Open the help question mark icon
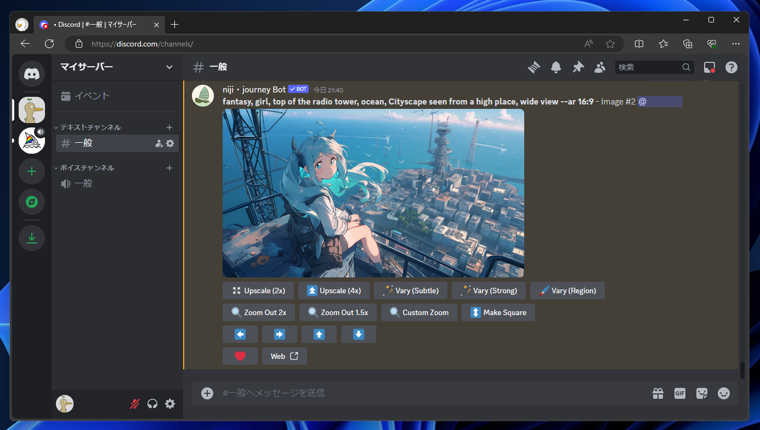The image size is (760, 430). 731,67
